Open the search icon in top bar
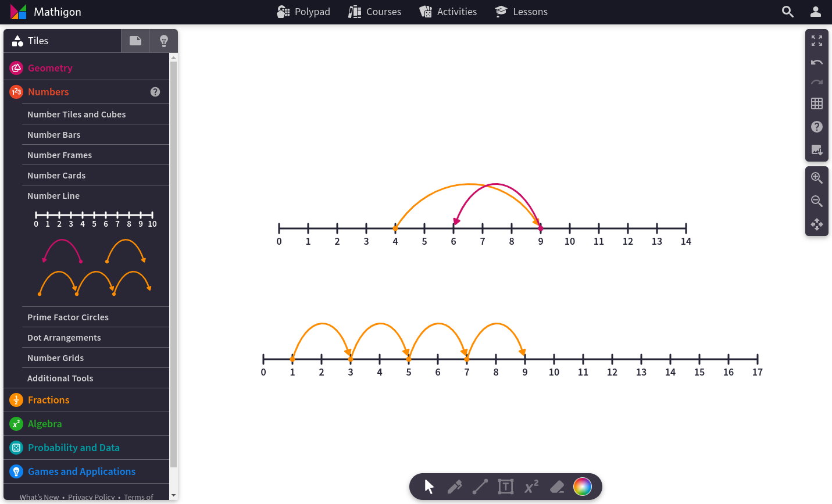The width and height of the screenshot is (832, 504). pos(788,12)
